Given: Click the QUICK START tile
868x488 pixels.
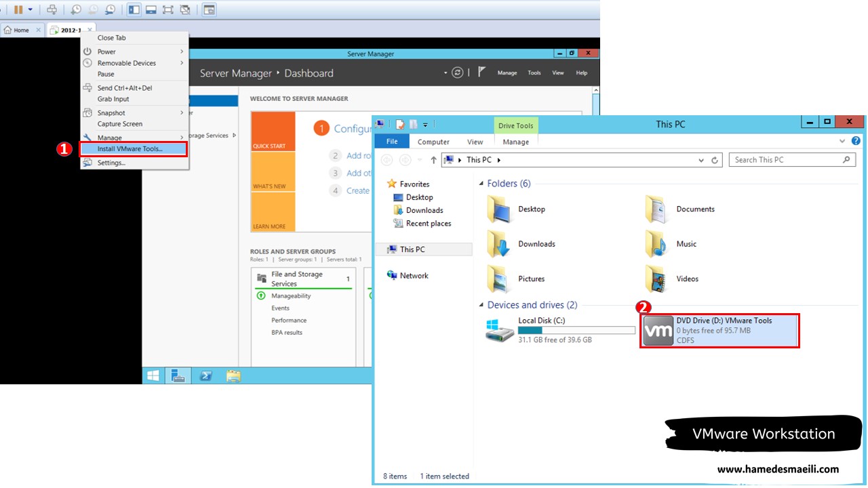Looking at the screenshot, I should pyautogui.click(x=273, y=131).
